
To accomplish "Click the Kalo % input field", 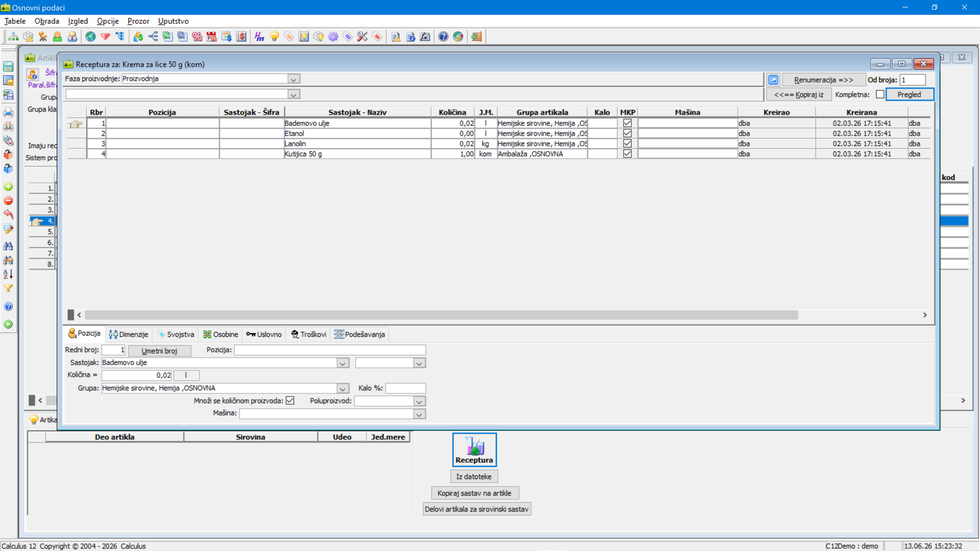I will click(406, 388).
